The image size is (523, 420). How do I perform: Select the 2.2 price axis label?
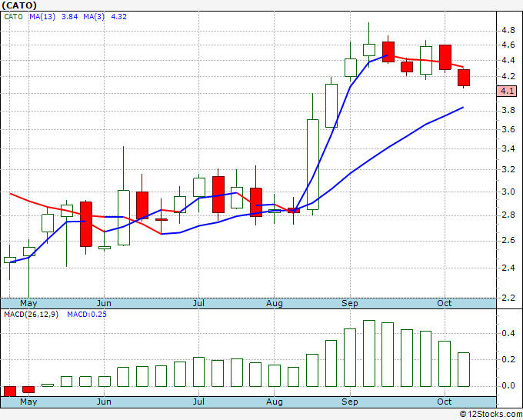(x=508, y=298)
